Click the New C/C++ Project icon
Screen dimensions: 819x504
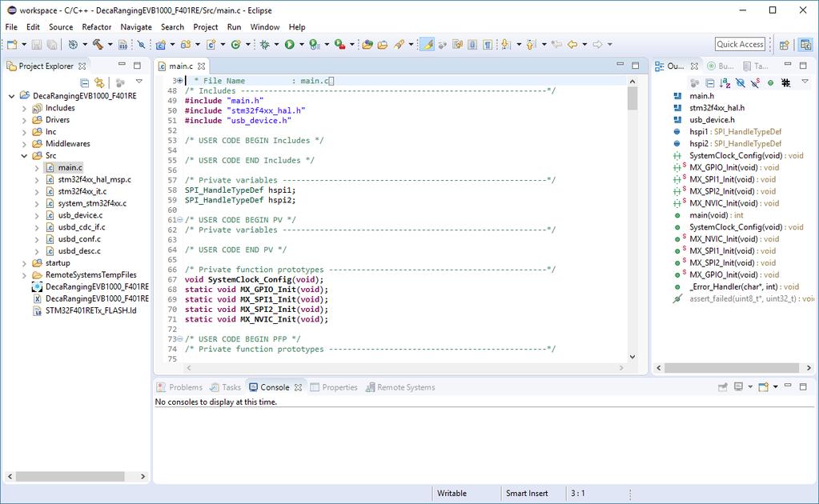click(160, 44)
